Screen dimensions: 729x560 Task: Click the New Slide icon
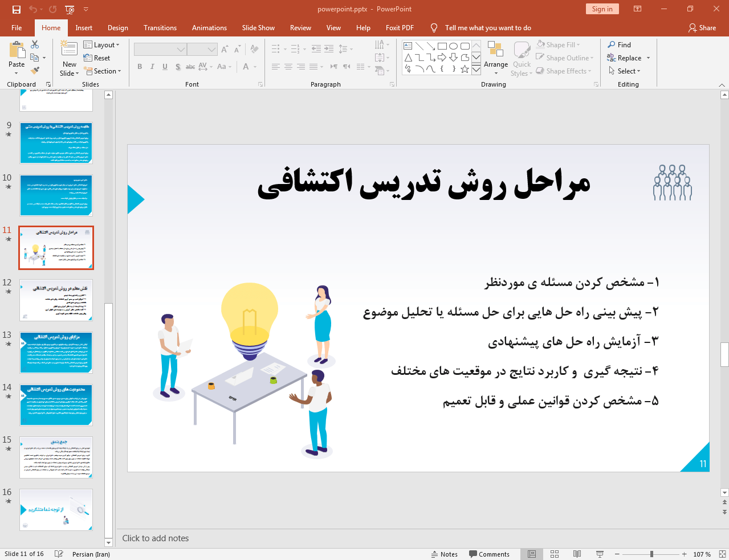pos(69,49)
